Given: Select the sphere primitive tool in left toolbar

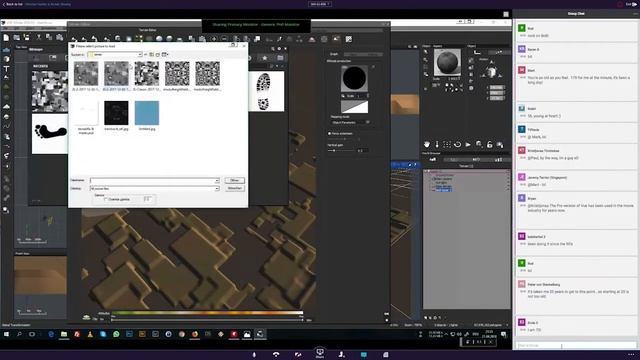Looking at the screenshot, I should [7, 59].
